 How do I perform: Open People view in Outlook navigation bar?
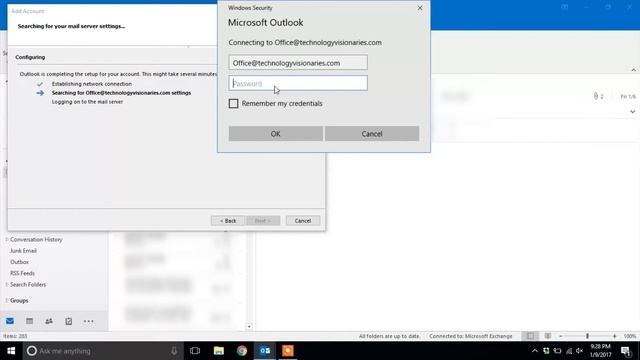tap(49, 321)
